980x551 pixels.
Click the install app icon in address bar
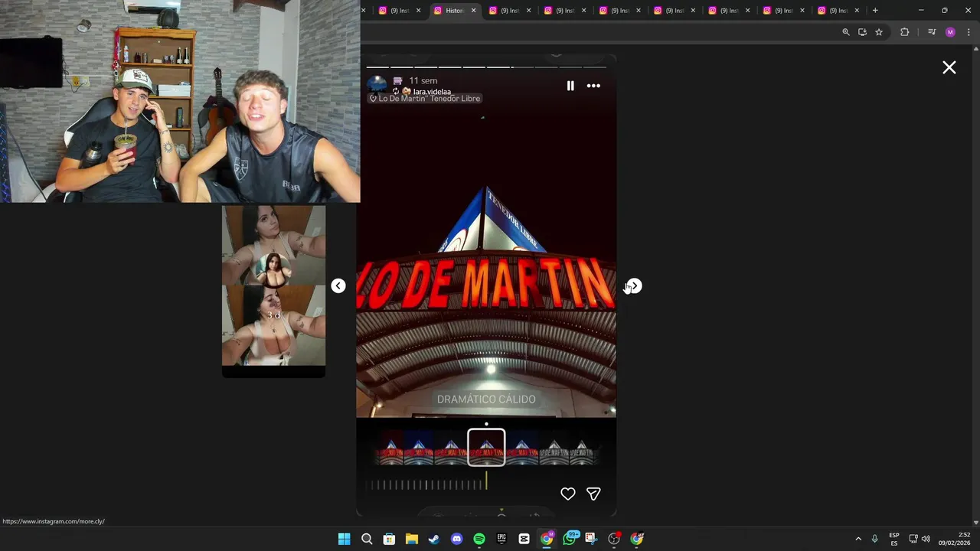click(x=862, y=32)
